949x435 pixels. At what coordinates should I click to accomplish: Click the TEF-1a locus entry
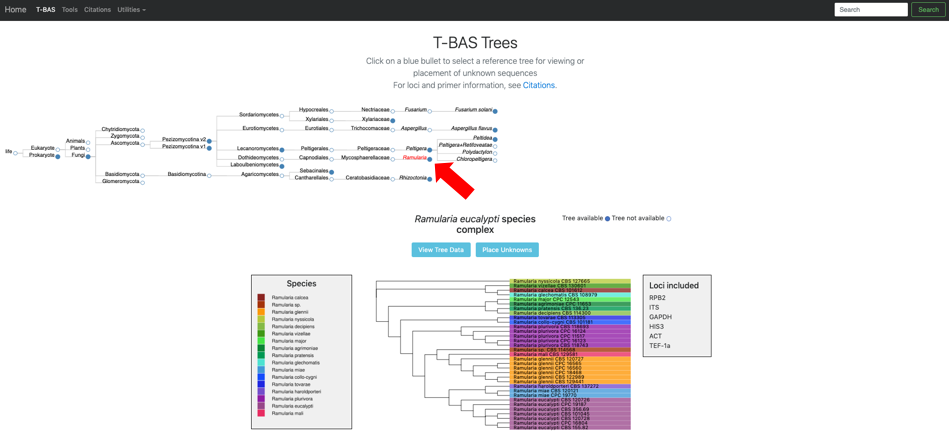[x=659, y=345]
